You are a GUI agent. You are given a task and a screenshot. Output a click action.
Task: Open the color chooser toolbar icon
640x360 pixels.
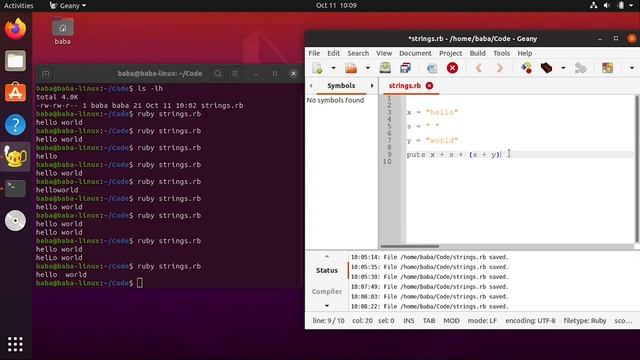point(607,68)
